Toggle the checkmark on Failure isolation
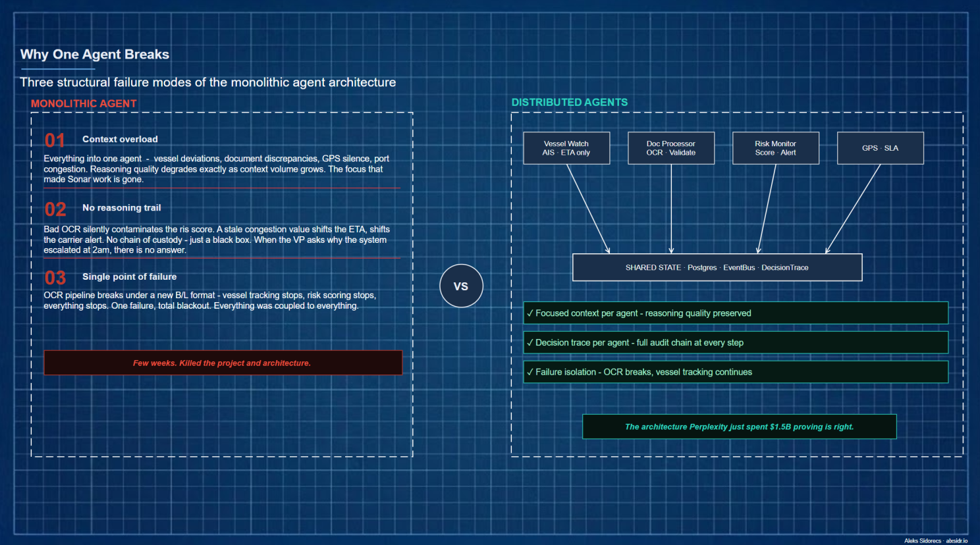The image size is (980, 545). coord(530,372)
